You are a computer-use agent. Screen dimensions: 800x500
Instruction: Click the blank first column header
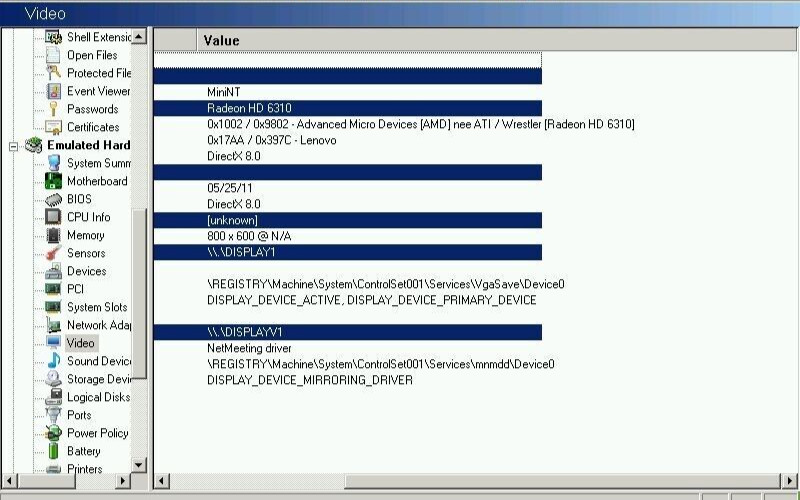tap(175, 40)
